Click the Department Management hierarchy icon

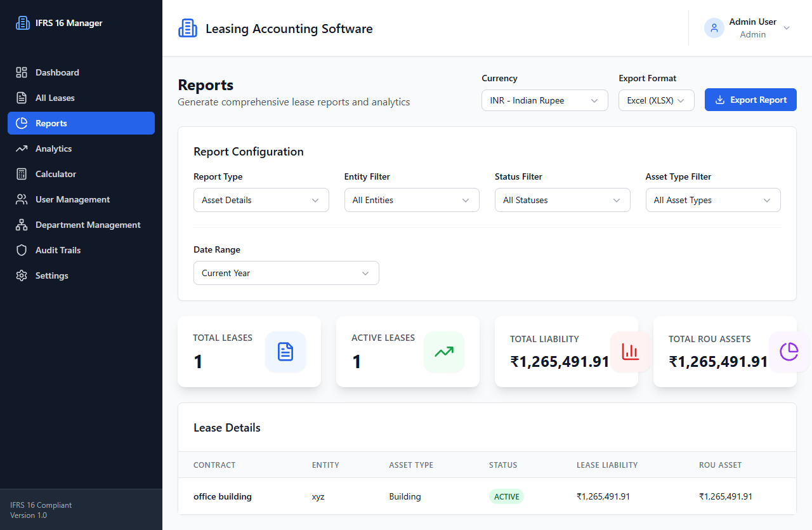(x=22, y=225)
